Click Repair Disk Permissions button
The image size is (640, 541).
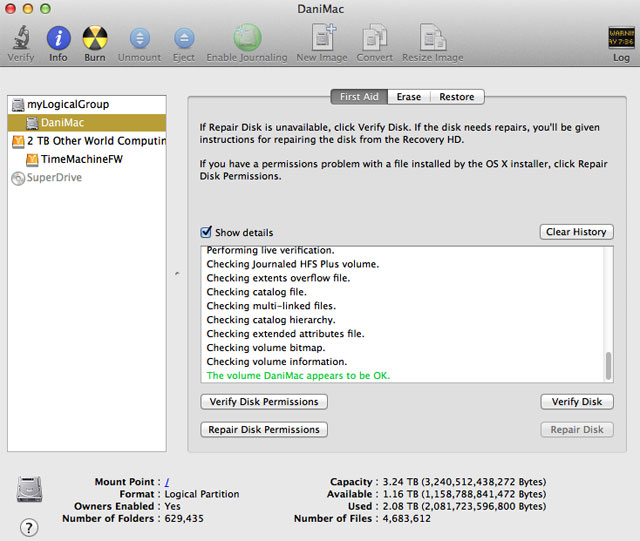pos(264,430)
